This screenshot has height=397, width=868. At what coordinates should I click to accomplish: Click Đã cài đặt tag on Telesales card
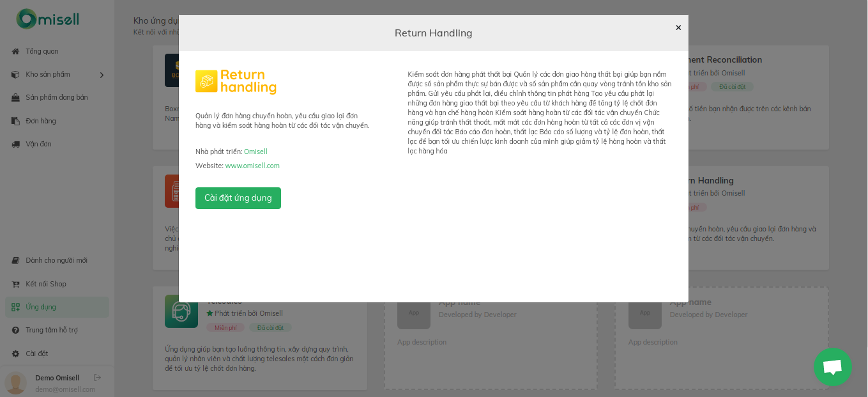[270, 327]
